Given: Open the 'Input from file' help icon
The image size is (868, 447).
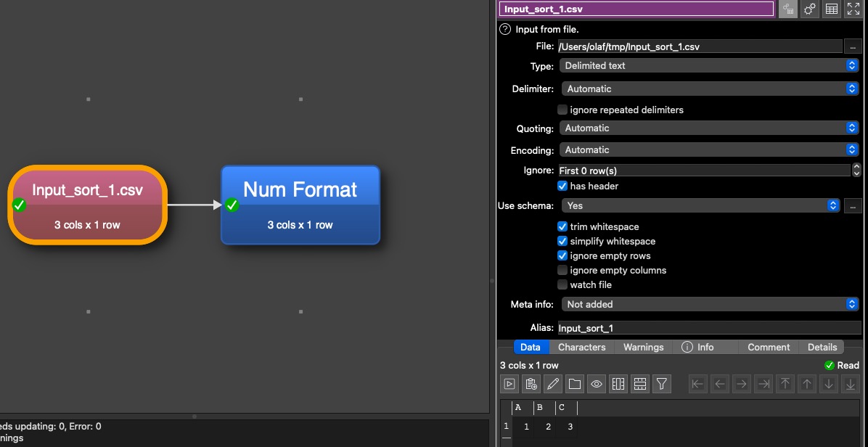Looking at the screenshot, I should coord(505,29).
